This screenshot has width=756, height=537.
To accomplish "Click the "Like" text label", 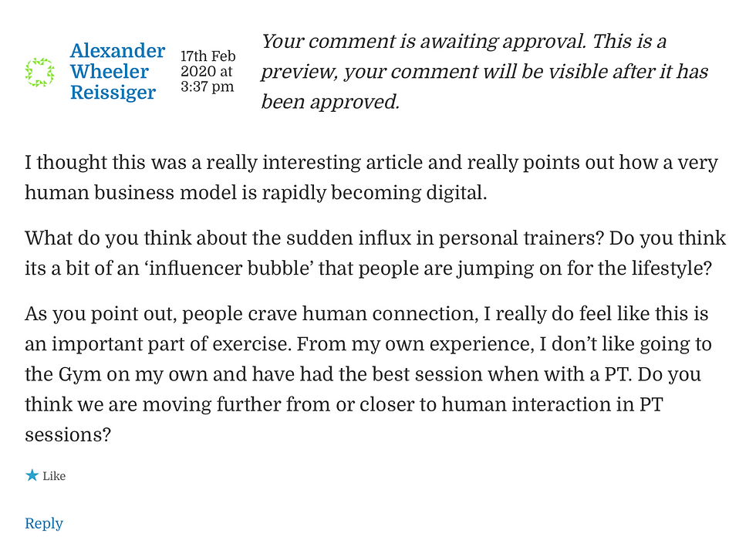I will click(x=54, y=476).
